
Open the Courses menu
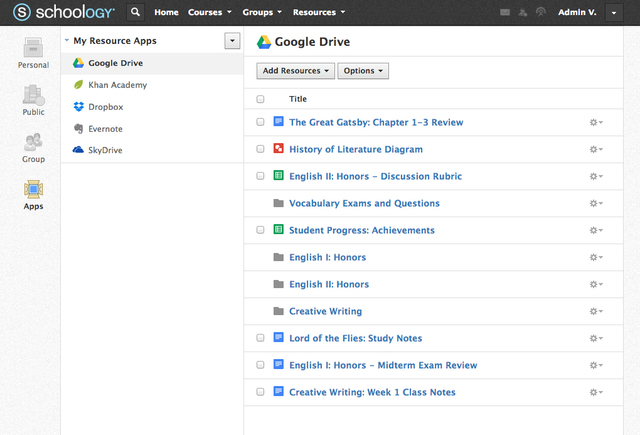click(x=210, y=12)
